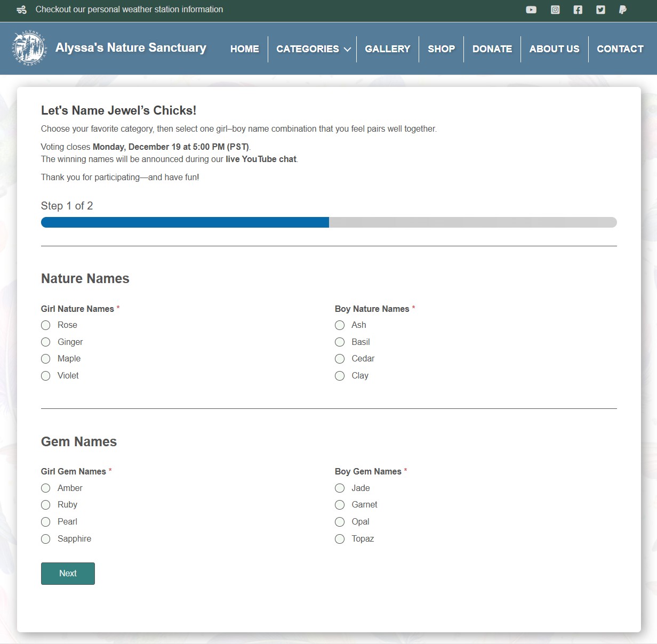Click the Alyssa's Nature Sanctuary logo

tap(29, 48)
